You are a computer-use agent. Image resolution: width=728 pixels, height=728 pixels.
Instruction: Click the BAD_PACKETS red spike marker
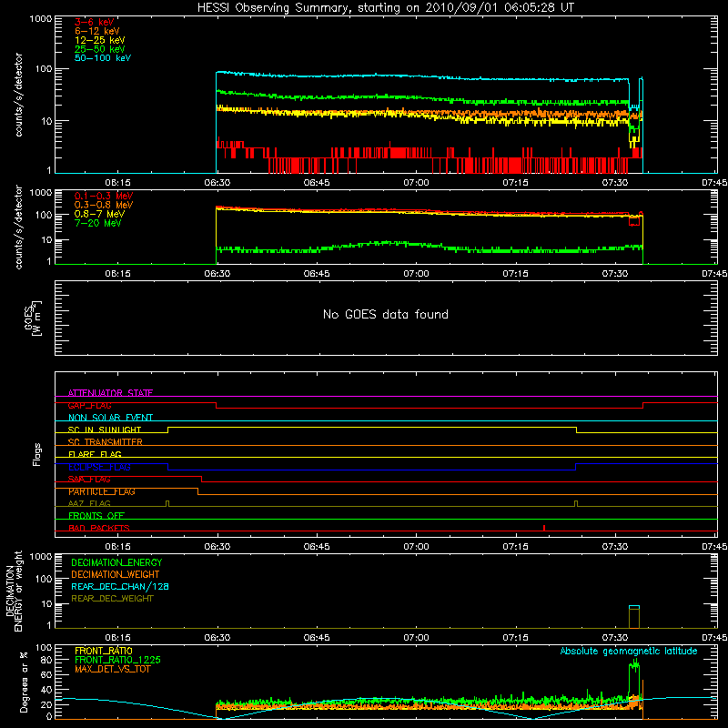tap(543, 528)
